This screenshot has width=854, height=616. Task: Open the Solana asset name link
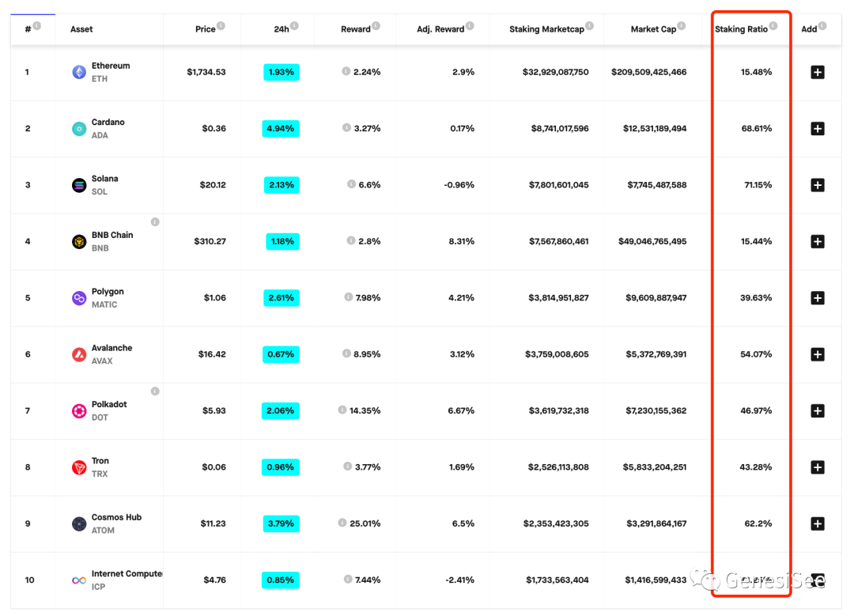pos(104,179)
